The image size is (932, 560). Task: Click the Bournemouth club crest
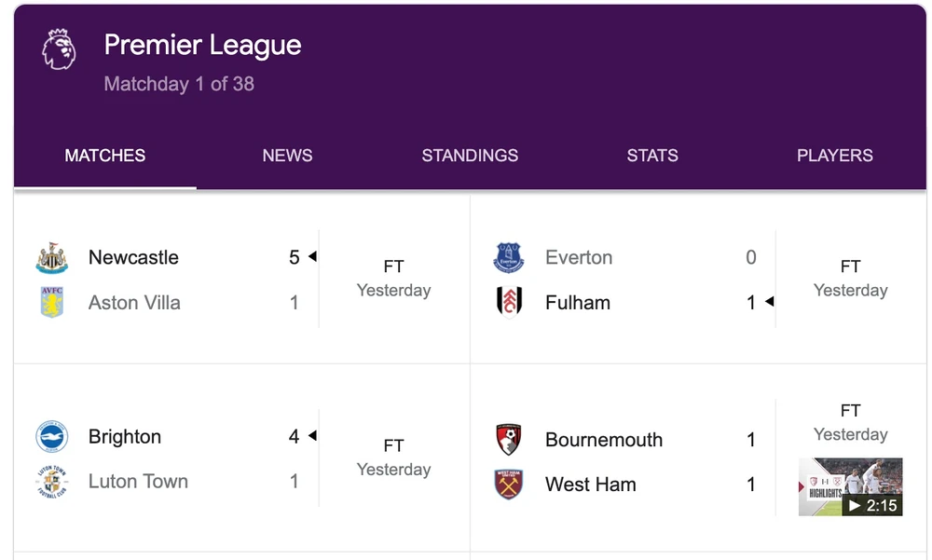[509, 440]
